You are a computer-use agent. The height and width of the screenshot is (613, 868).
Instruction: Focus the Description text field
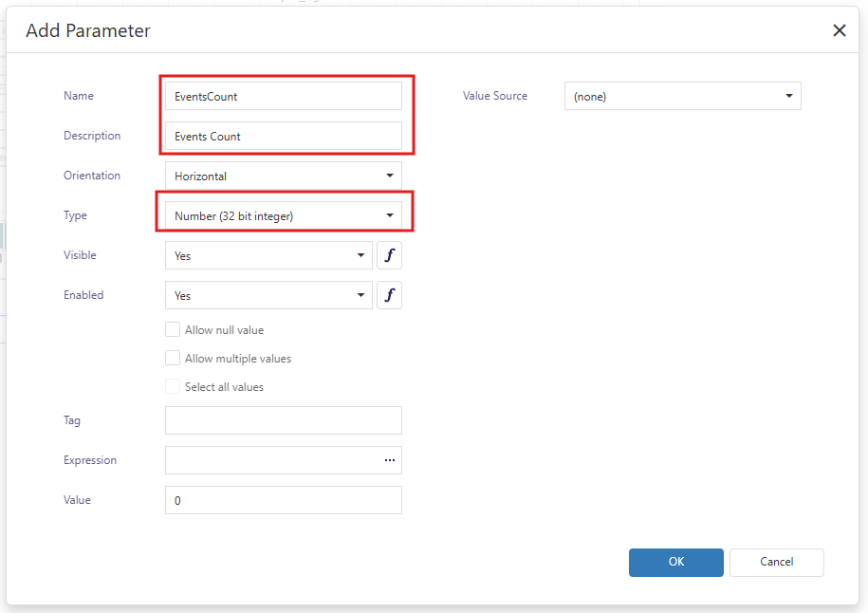tap(283, 136)
